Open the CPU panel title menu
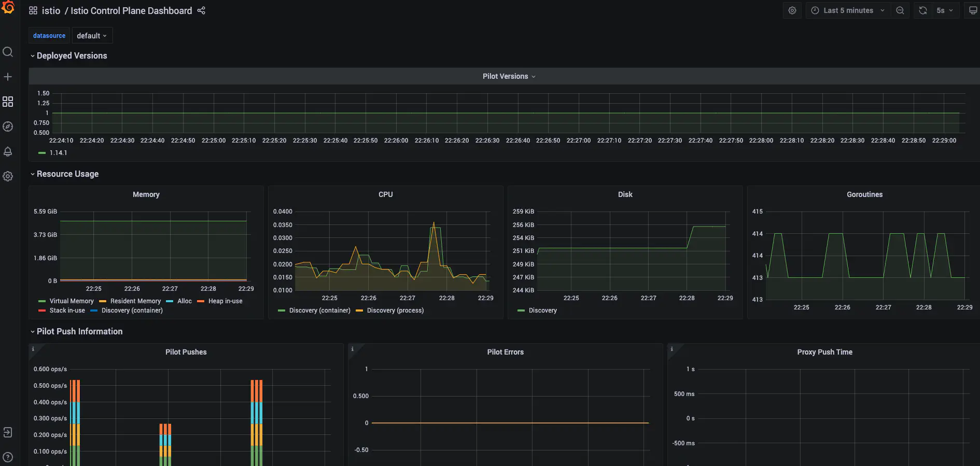This screenshot has width=980, height=466. 386,194
